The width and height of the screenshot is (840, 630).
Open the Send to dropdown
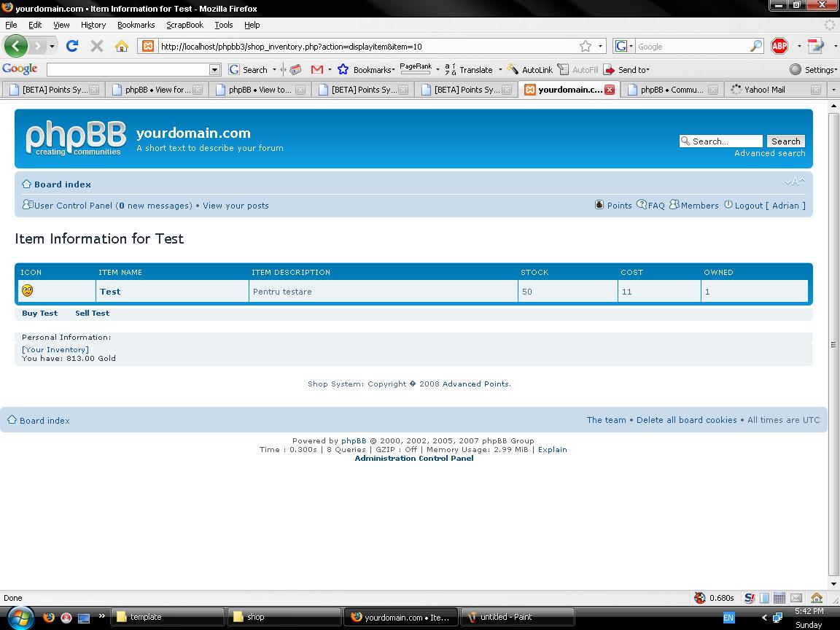pos(627,69)
